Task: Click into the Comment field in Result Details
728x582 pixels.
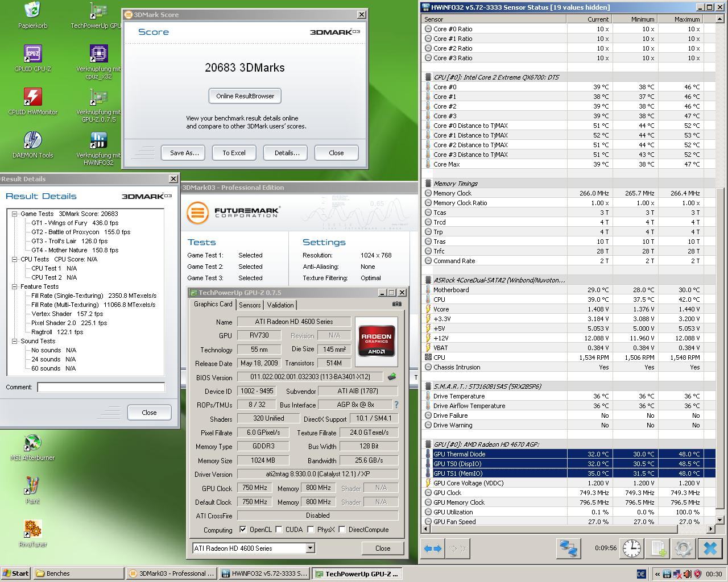Action: tap(101, 387)
